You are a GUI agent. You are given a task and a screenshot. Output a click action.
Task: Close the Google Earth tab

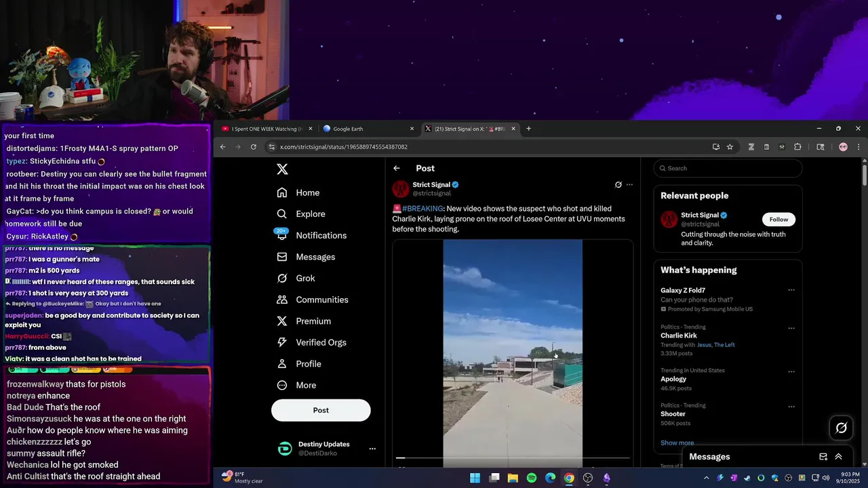tap(412, 129)
